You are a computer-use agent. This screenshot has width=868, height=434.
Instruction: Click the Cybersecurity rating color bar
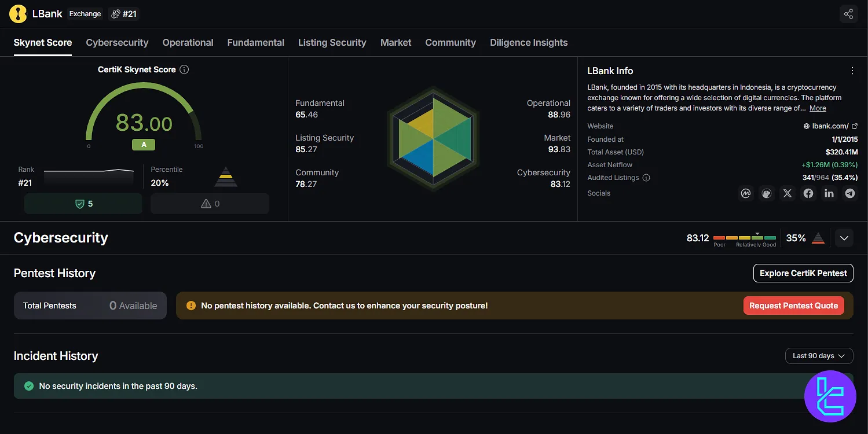pyautogui.click(x=745, y=238)
